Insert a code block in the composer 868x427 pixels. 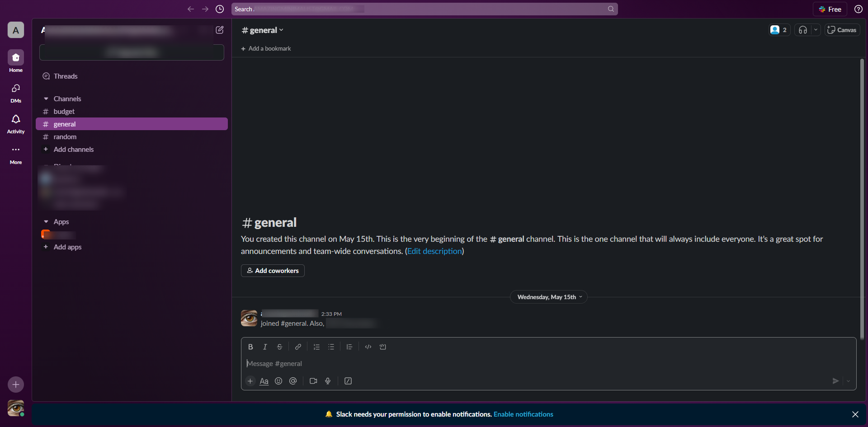(x=383, y=347)
